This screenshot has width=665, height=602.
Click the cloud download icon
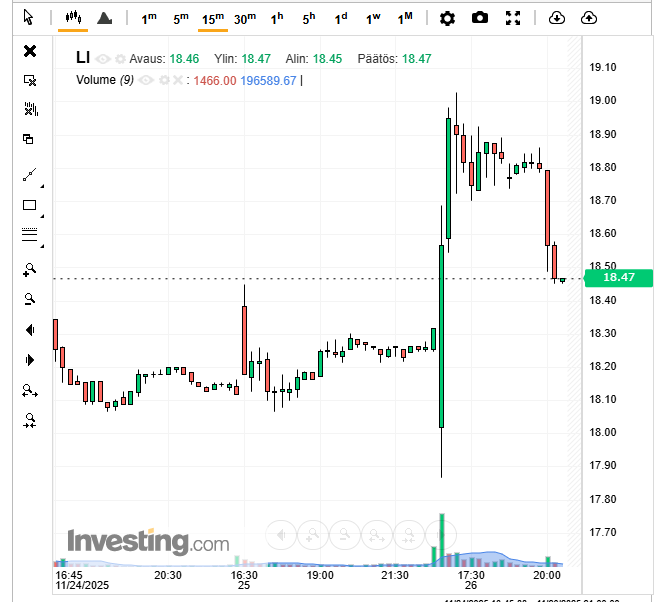point(557,18)
